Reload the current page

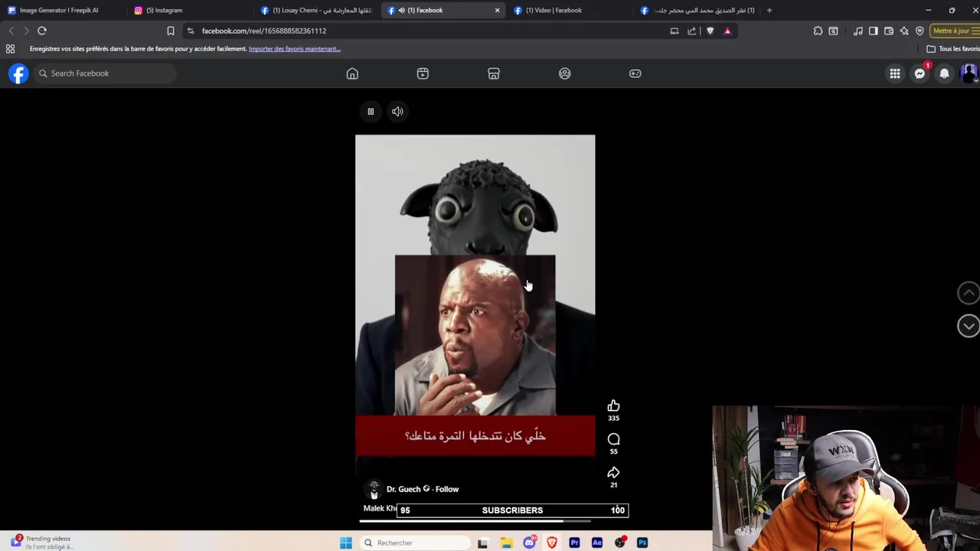42,31
